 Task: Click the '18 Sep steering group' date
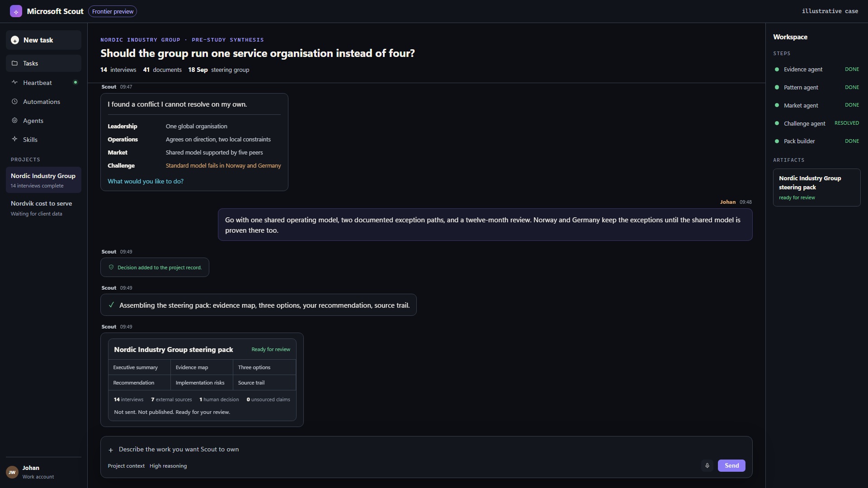tap(219, 70)
